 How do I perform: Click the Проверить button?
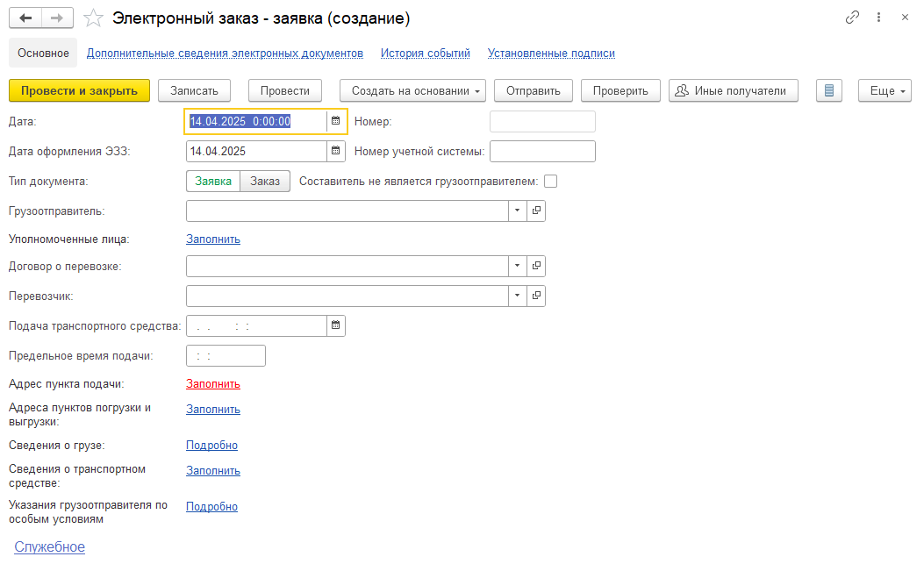620,90
